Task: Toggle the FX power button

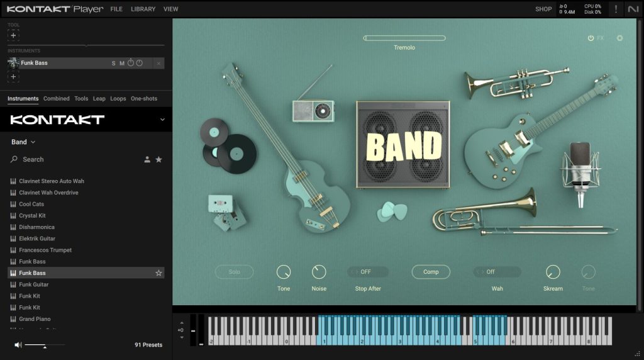Action: (591, 38)
